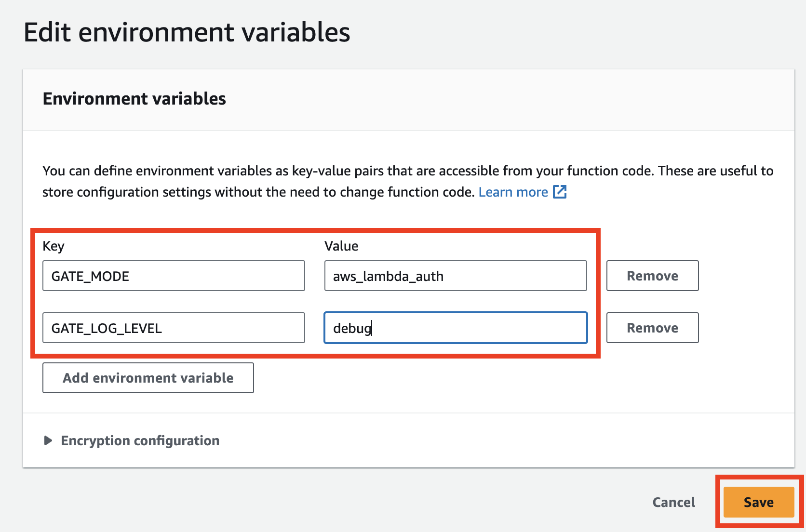
Task: Click the Edit environment variables page title
Action: (x=187, y=32)
